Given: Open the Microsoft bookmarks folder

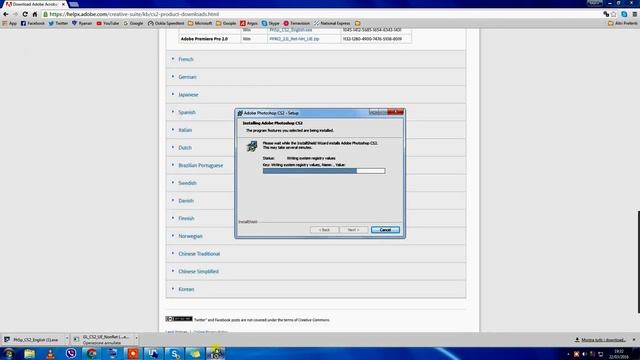Looking at the screenshot, I should coord(200,23).
